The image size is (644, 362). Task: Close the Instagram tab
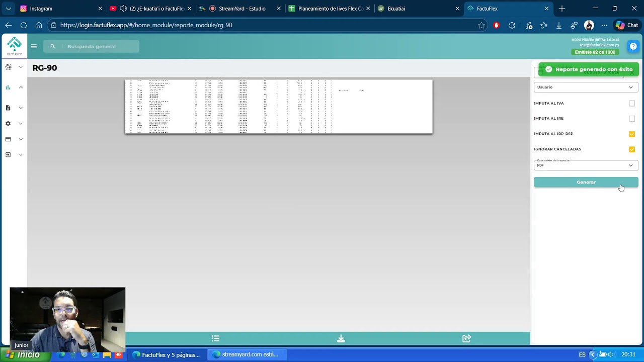[x=100, y=9]
